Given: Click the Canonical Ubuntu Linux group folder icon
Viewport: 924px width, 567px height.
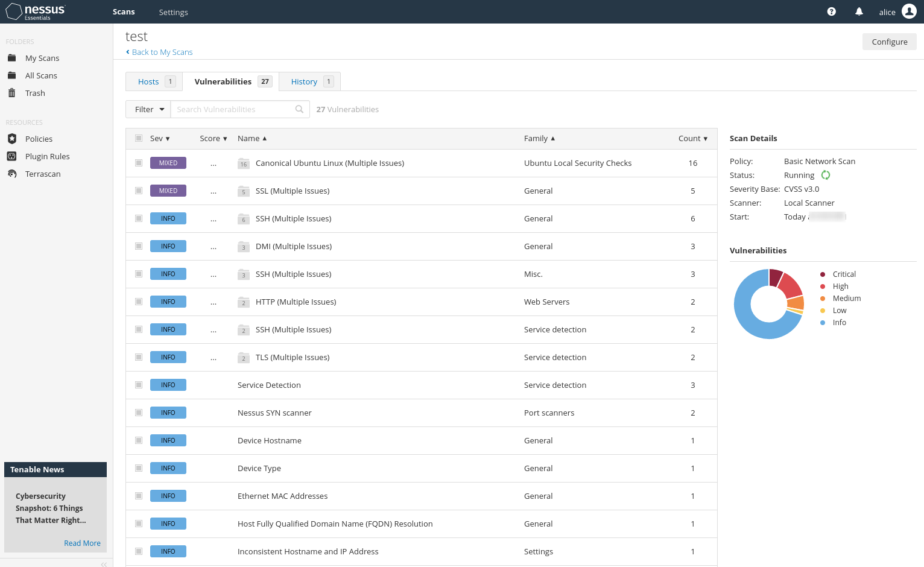Looking at the screenshot, I should click(x=244, y=163).
